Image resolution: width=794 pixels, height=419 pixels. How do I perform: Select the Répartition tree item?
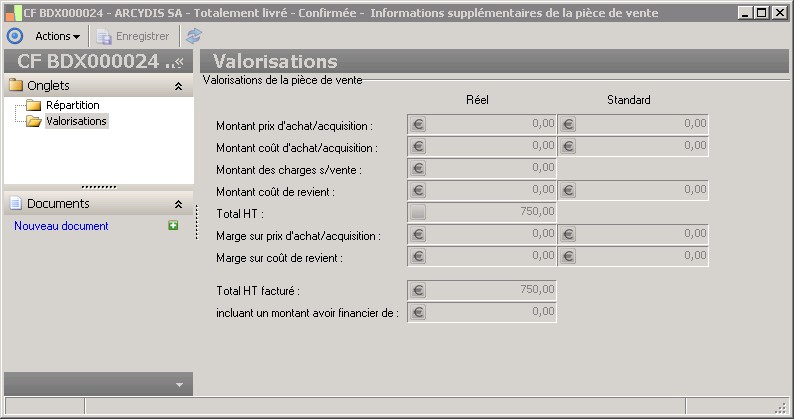pyautogui.click(x=72, y=105)
